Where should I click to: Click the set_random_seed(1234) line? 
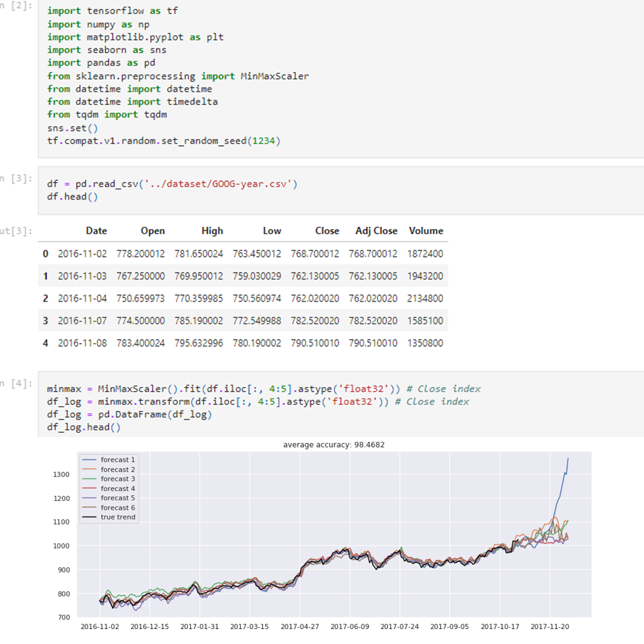tap(163, 141)
